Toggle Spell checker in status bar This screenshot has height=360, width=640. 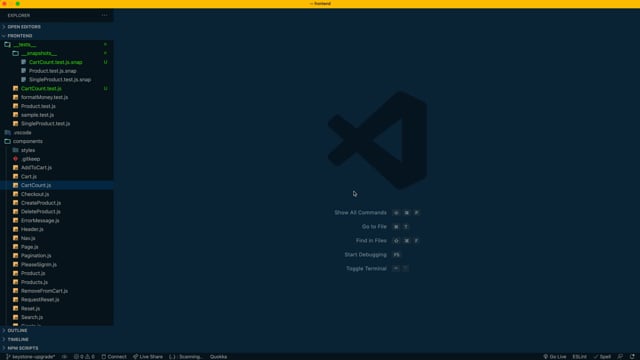pyautogui.click(x=602, y=357)
